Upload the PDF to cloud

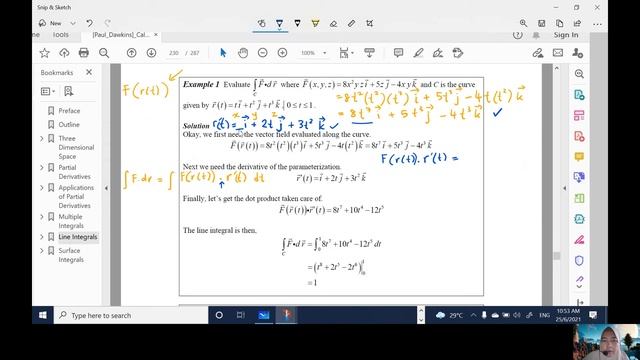(64, 53)
